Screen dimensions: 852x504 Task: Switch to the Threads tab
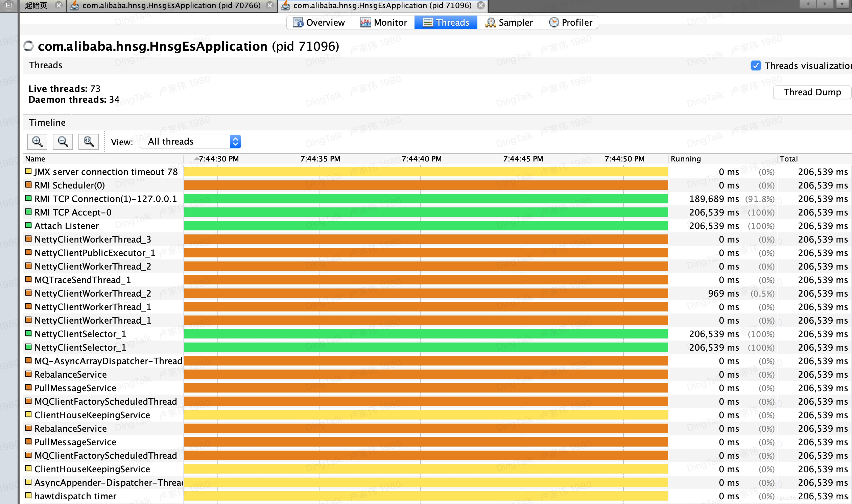coord(446,22)
